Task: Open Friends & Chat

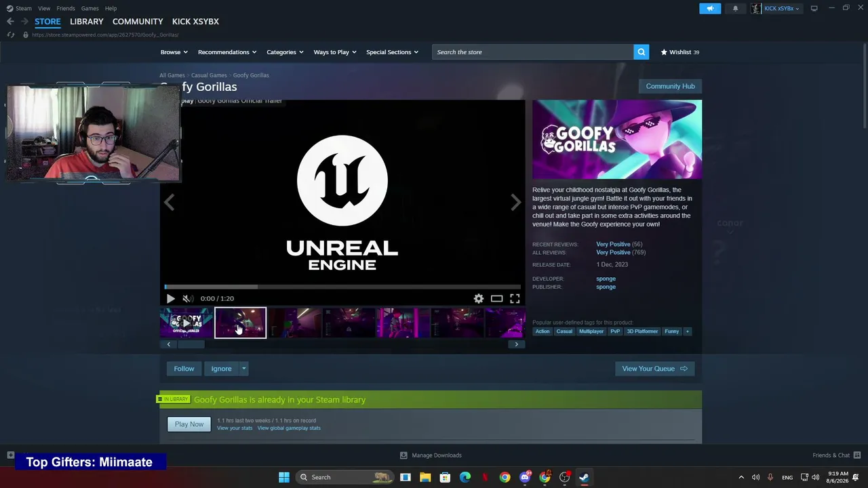Action: (836, 455)
